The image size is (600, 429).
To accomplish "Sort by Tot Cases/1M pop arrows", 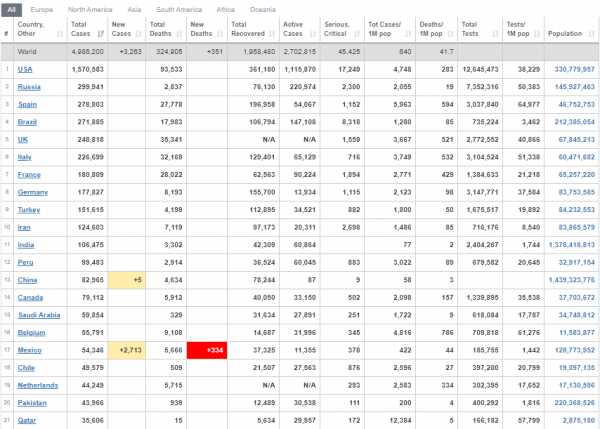I will pos(408,34).
